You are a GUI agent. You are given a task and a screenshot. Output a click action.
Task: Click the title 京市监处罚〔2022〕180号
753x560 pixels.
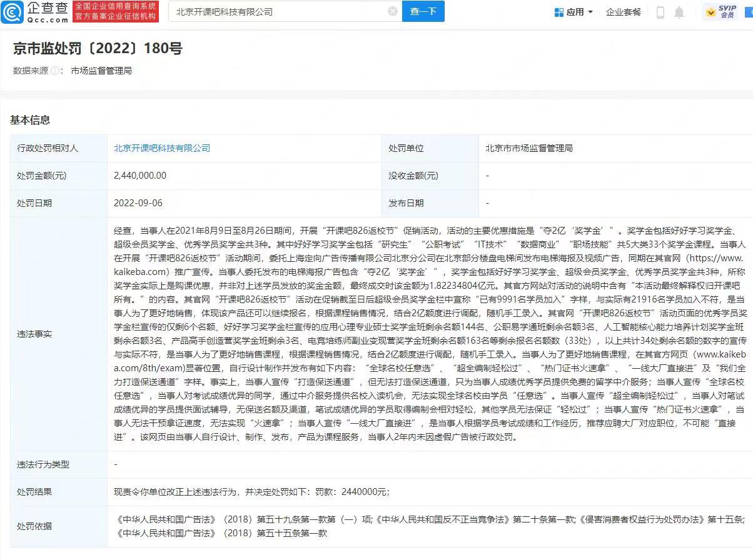click(x=98, y=48)
